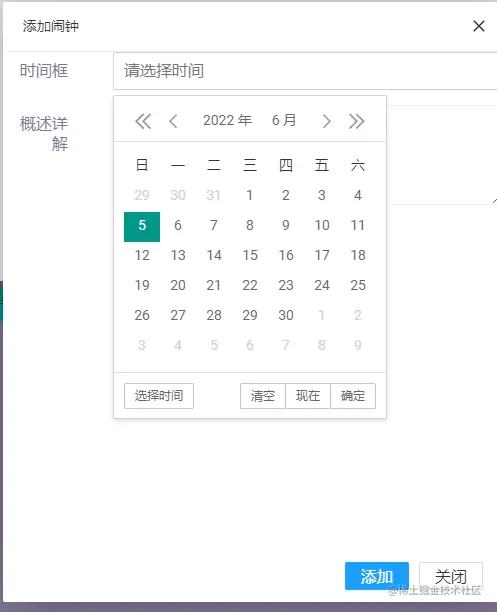Select date 28 in the calendar
The height and width of the screenshot is (612, 497).
pos(214,315)
